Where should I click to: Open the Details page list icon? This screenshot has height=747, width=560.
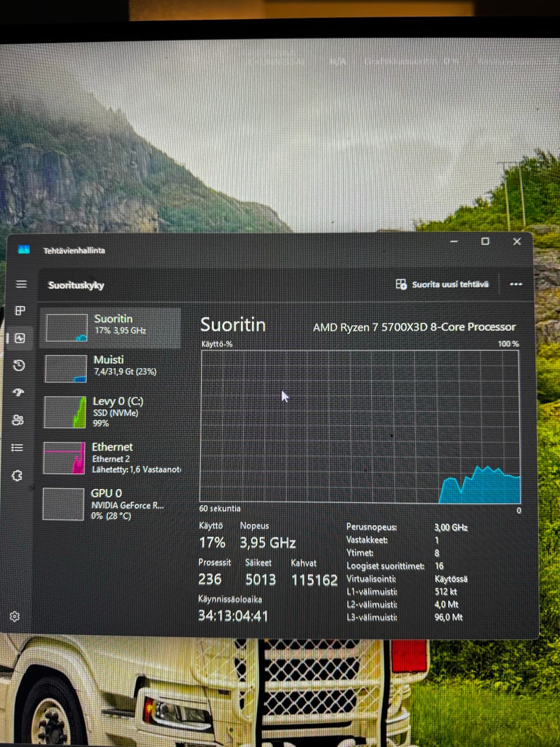click(17, 448)
